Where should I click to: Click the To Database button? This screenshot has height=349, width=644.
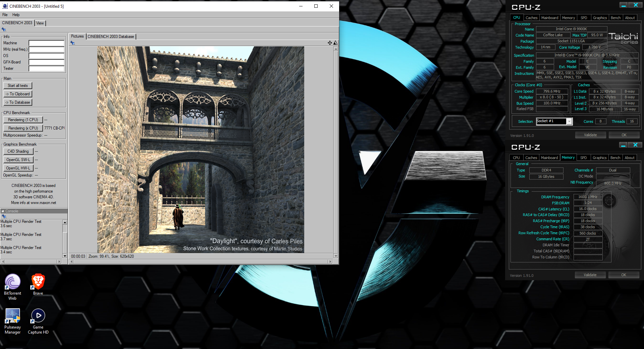[x=18, y=102]
